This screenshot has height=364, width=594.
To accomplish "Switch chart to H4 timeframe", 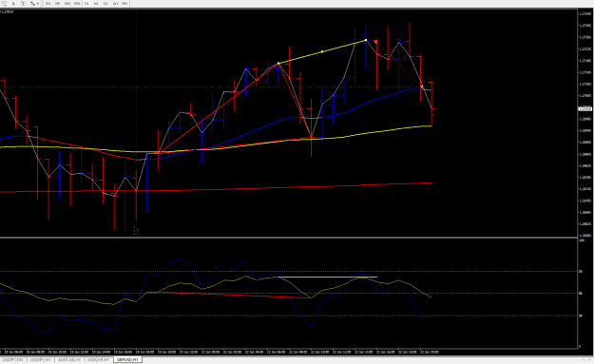I will [96, 4].
